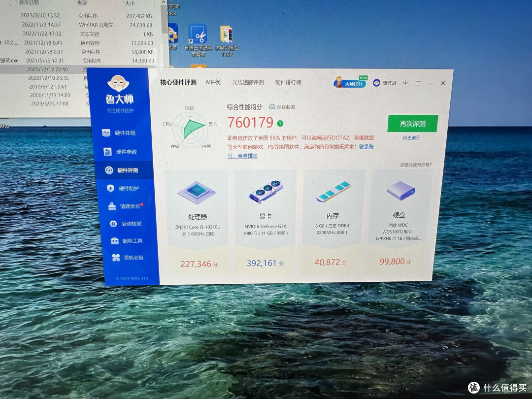Open the hamburger menu icon in the title bar

coord(418,83)
